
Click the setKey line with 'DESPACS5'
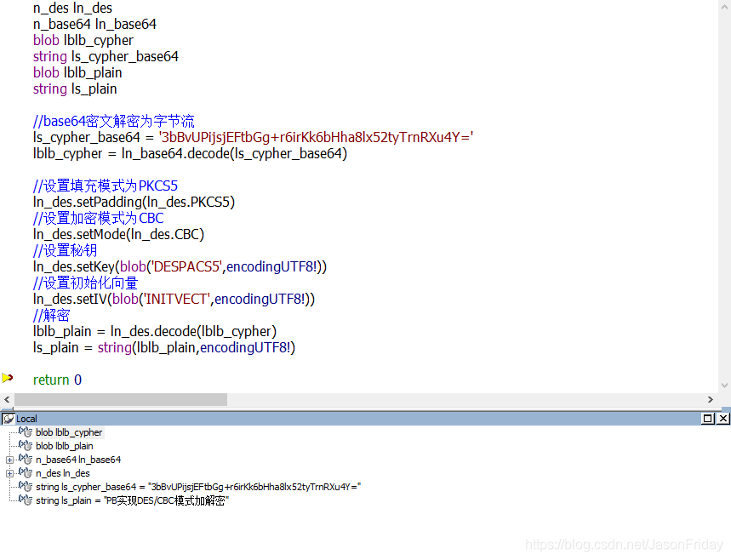pos(180,266)
